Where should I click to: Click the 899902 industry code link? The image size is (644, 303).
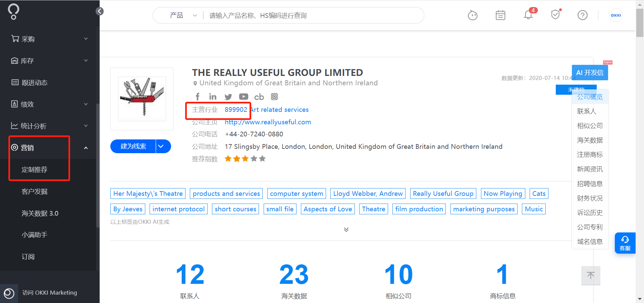tap(236, 110)
